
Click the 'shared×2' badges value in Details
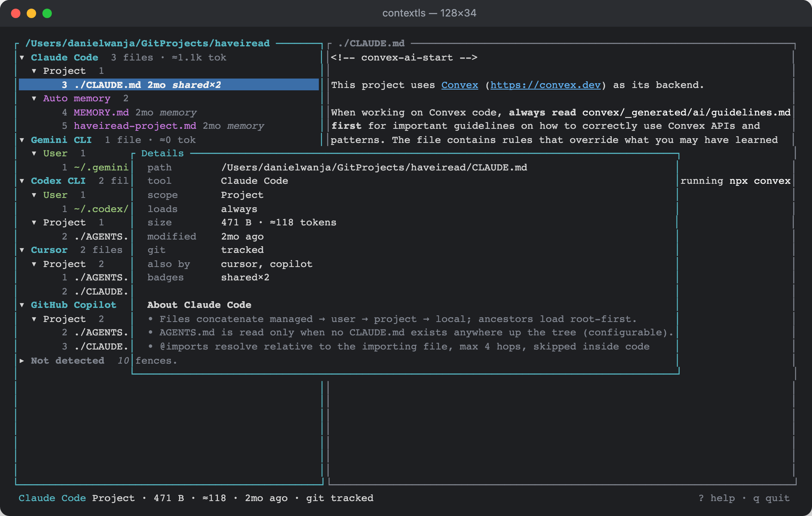(x=245, y=277)
